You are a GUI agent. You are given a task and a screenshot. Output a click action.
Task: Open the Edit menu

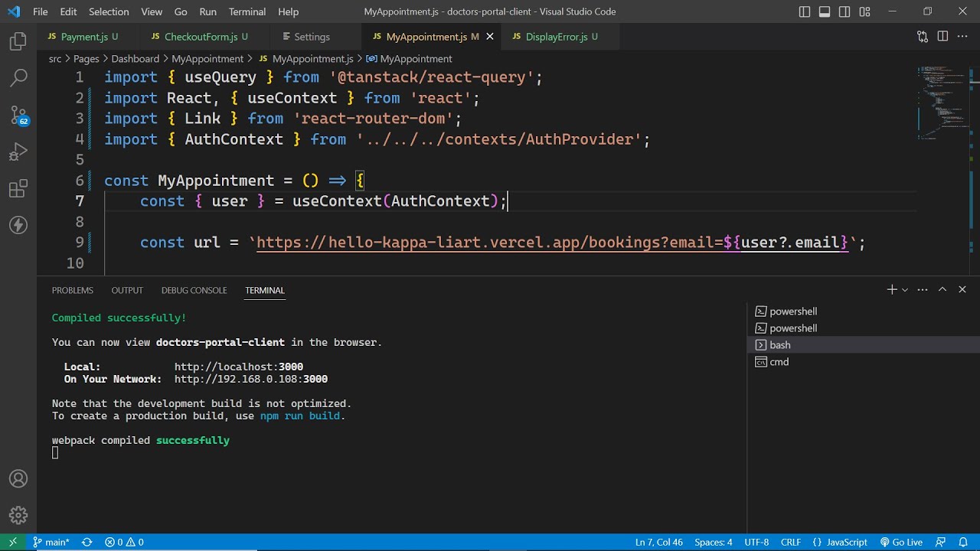point(68,11)
